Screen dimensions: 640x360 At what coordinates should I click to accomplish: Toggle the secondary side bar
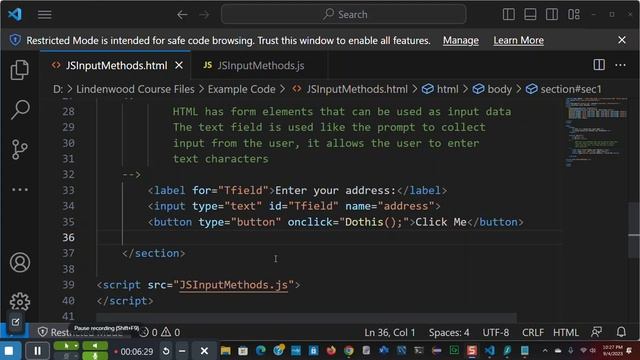click(552, 15)
